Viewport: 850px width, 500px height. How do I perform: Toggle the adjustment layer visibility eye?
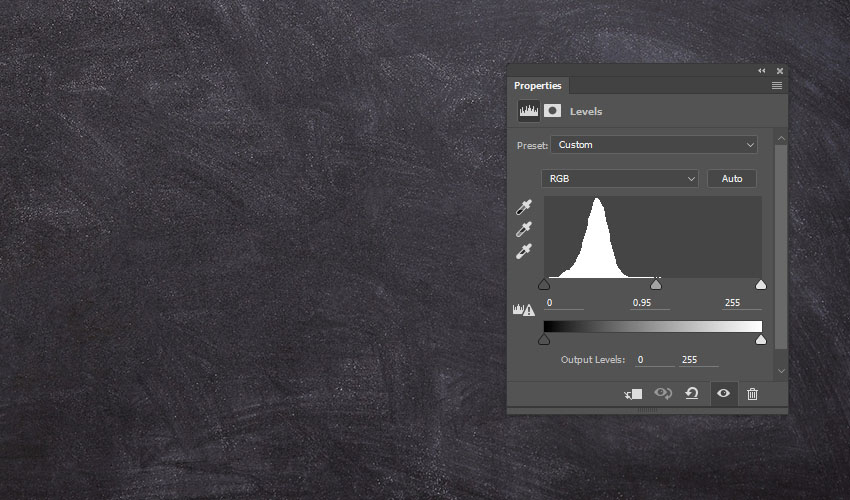tap(723, 393)
